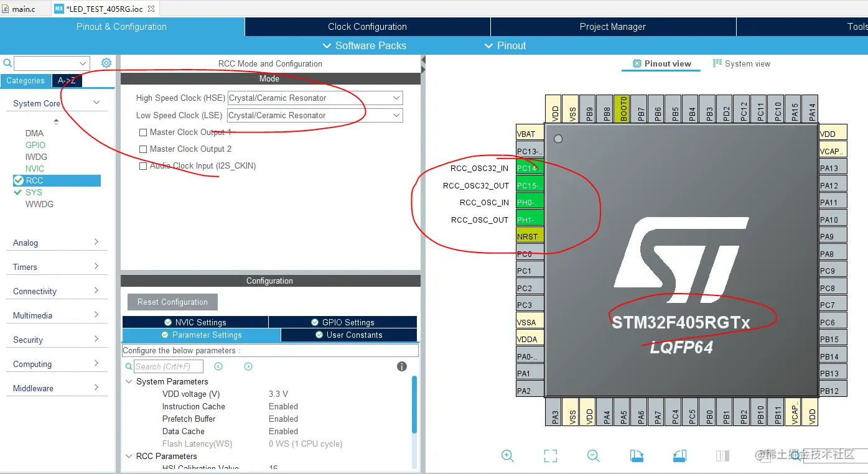Toggle the split pinout layout icon
Screen dimensions: 868x474
click(722, 456)
